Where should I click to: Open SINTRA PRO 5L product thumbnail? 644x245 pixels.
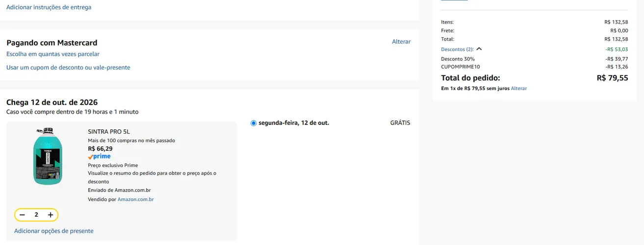click(x=48, y=156)
